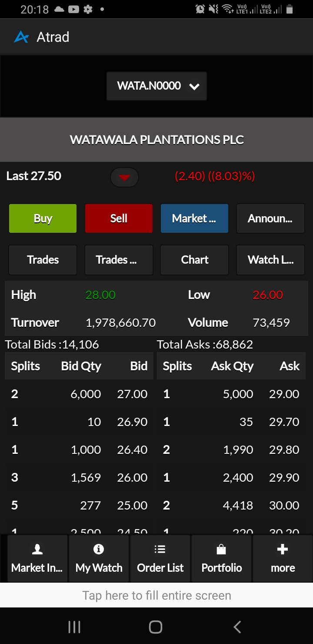
Task: Tap the Total Asks :68,862 label
Action: 205,345
